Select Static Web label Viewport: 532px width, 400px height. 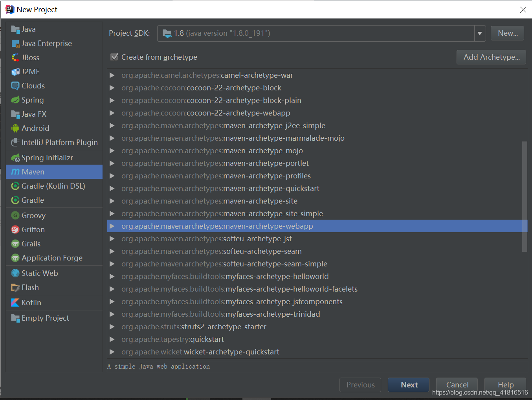[40, 273]
